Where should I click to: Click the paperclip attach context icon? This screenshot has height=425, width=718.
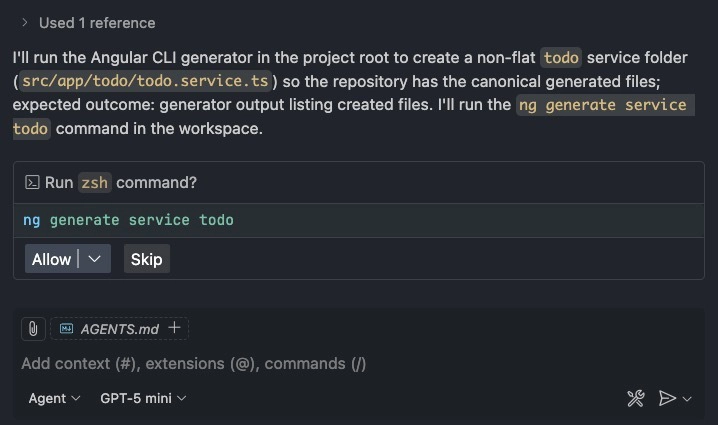pos(33,328)
